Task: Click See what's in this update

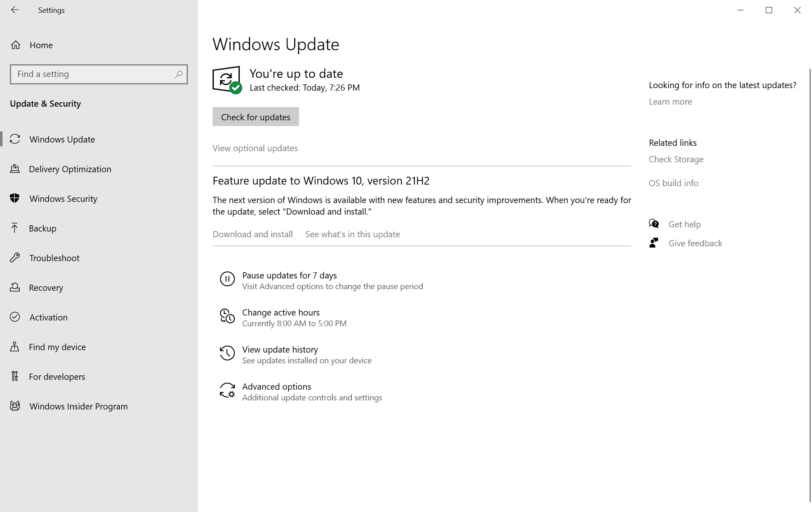Action: click(353, 234)
